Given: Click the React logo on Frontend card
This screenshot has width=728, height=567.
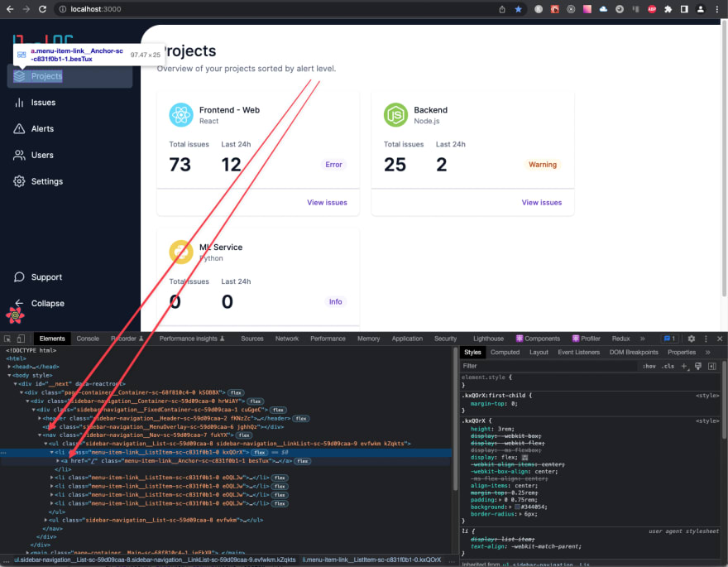Looking at the screenshot, I should (x=181, y=115).
